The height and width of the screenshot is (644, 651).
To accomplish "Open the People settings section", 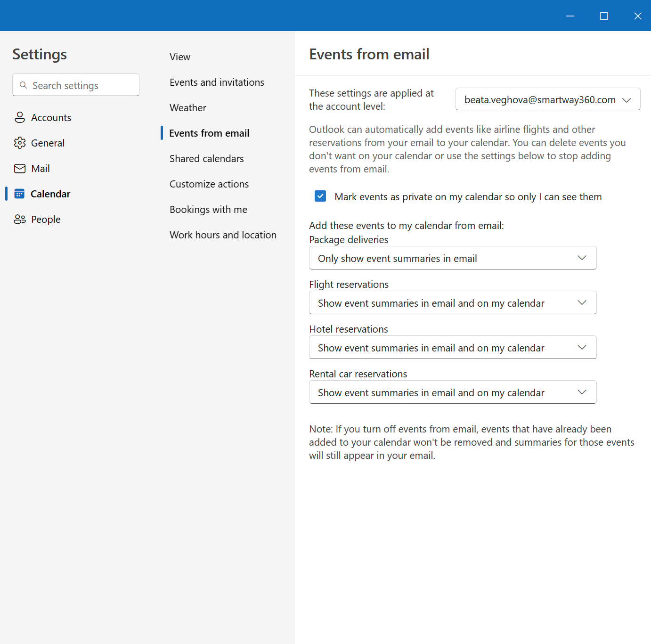I will pyautogui.click(x=76, y=219).
